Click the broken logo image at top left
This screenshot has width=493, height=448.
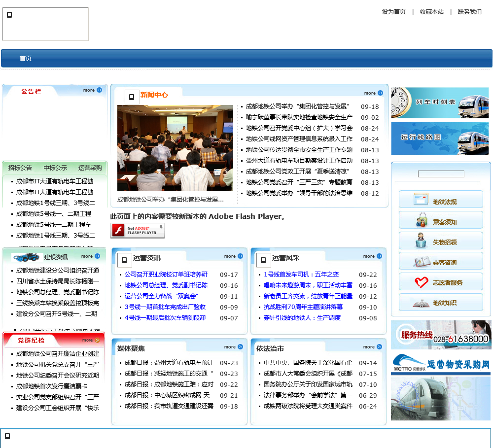click(45, 24)
